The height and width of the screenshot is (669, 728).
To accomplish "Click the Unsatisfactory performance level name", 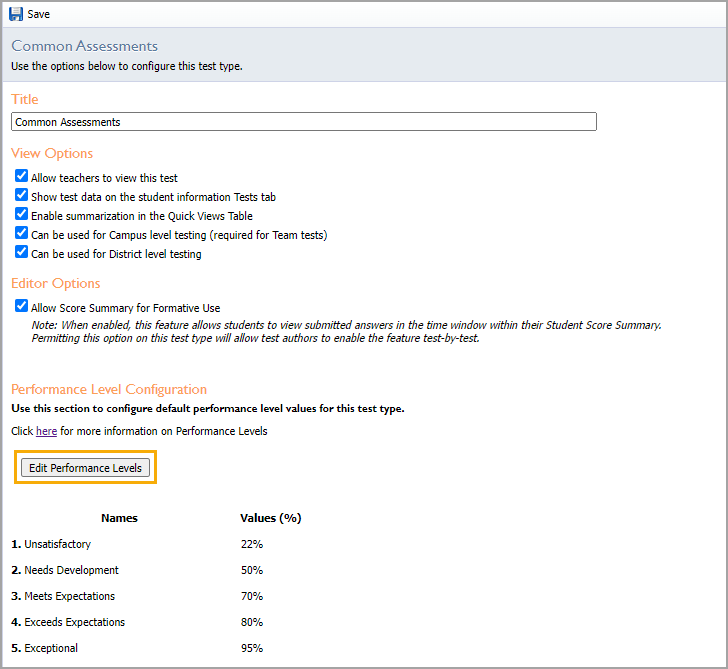I will (58, 544).
